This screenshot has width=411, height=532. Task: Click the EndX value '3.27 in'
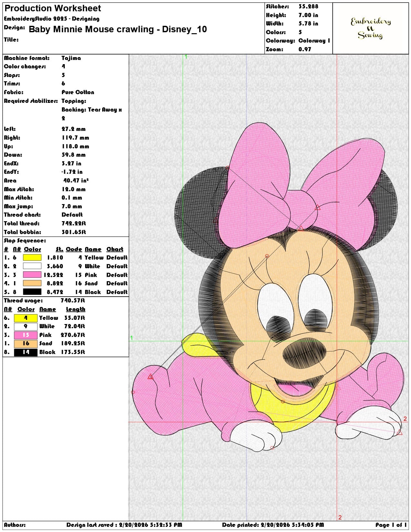click(x=72, y=163)
